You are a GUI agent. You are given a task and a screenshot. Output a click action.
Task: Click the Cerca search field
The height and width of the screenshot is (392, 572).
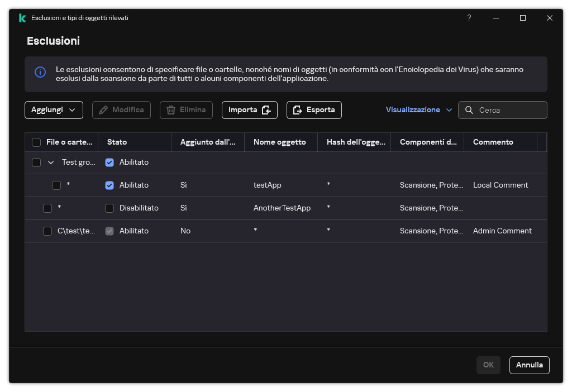[509, 110]
